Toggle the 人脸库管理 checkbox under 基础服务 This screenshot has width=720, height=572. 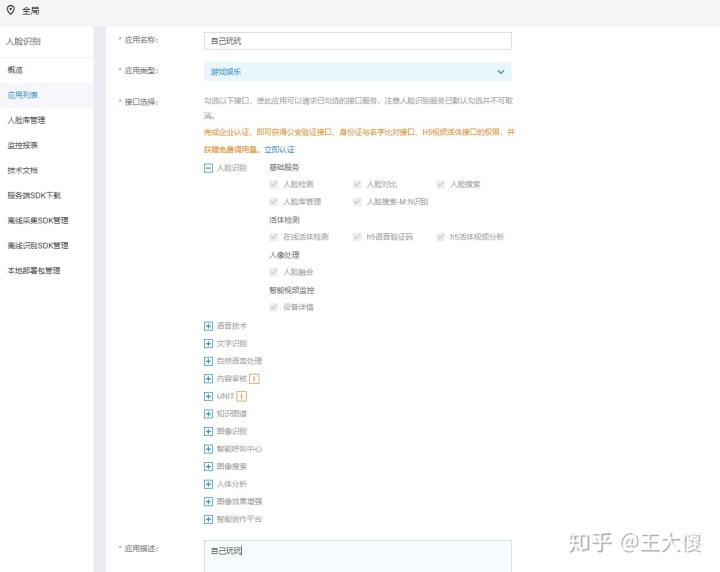274,202
